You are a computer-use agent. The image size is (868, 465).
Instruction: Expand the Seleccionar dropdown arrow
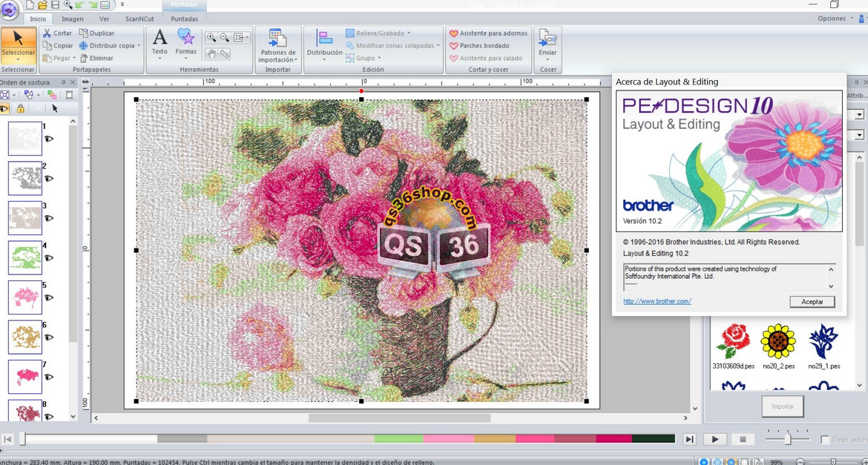19,59
